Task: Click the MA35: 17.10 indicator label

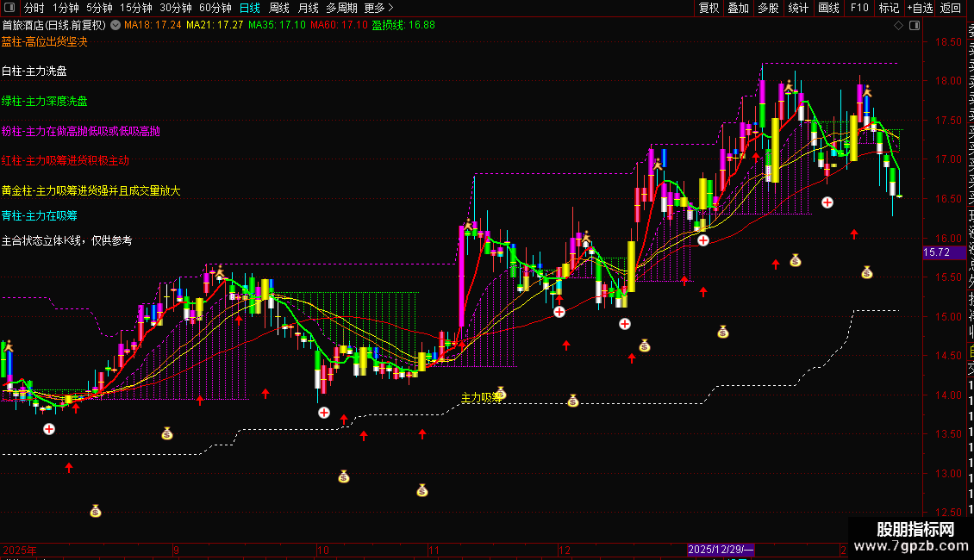Action: click(277, 26)
